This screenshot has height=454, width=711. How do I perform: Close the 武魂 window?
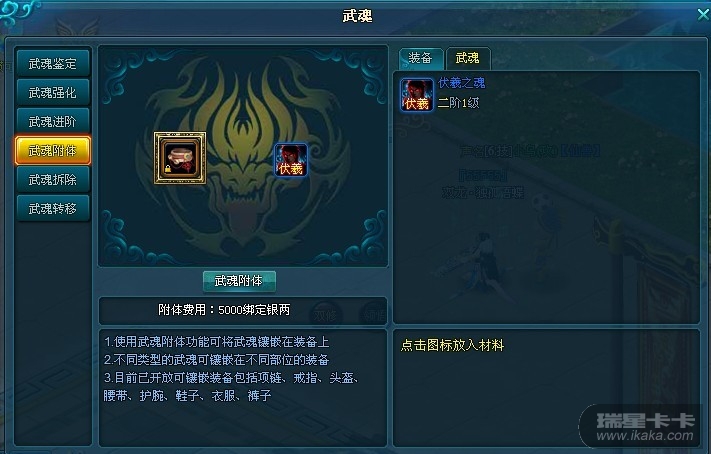click(x=703, y=15)
